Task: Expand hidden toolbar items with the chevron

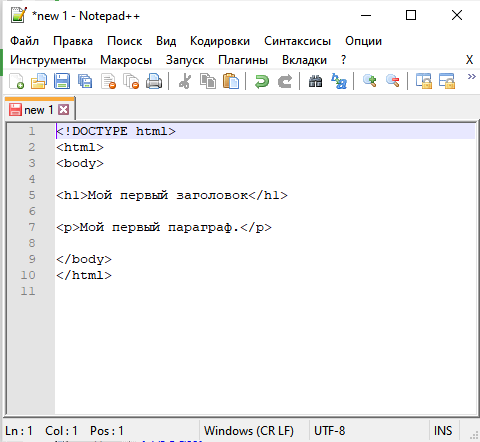Action: 471,77
